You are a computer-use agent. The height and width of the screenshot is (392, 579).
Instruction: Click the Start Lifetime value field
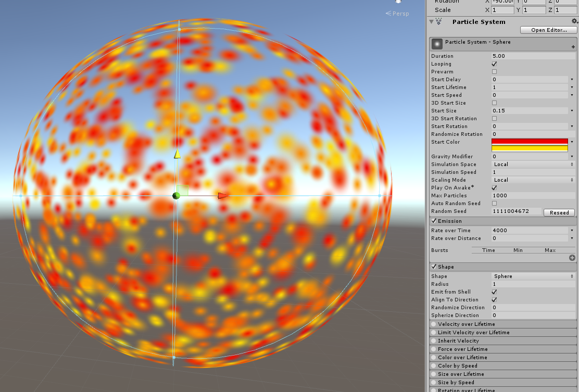(530, 87)
